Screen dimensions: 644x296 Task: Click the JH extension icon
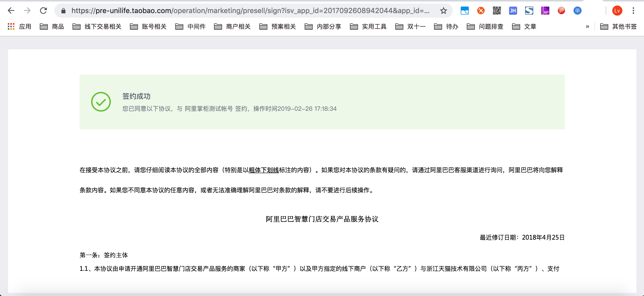click(513, 11)
